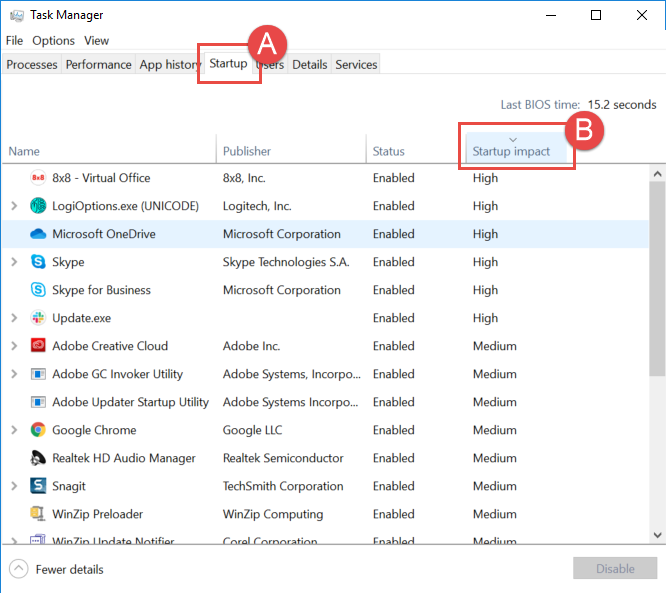The image size is (666, 593).
Task: Select the Startup tab
Action: click(228, 64)
